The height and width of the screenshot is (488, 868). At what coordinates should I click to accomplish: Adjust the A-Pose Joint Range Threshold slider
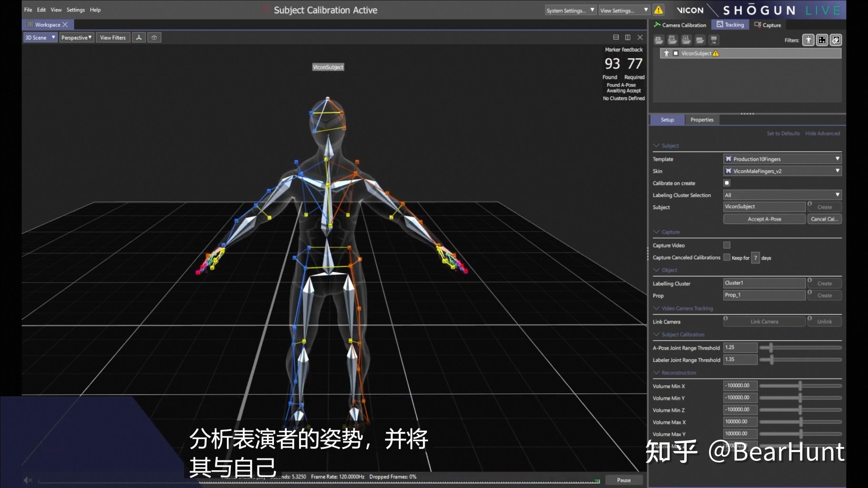(x=771, y=348)
